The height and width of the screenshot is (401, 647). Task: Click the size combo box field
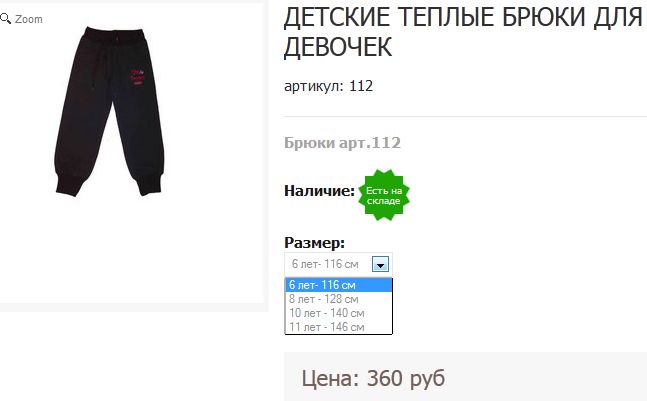338,264
